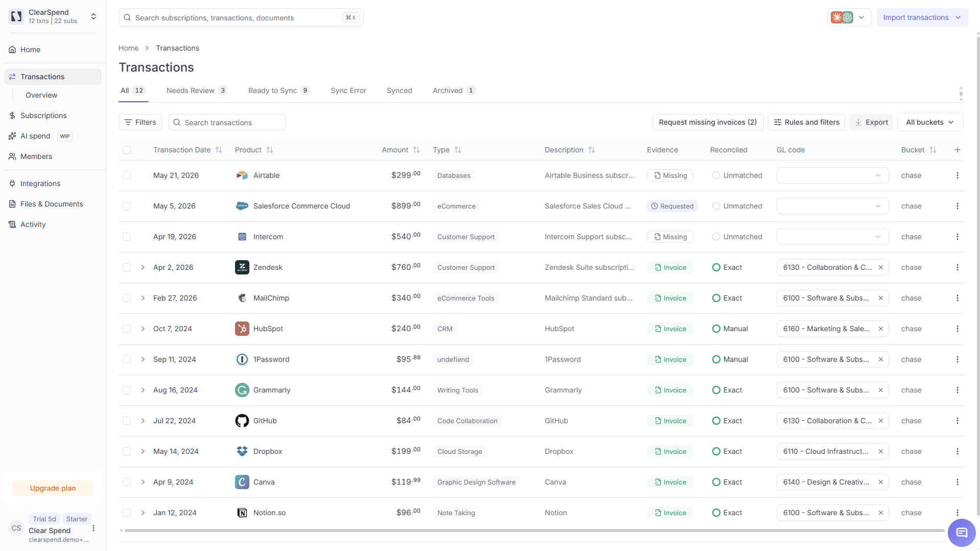Select the Notion.so row checkbox
The height and width of the screenshot is (551, 980).
[127, 513]
